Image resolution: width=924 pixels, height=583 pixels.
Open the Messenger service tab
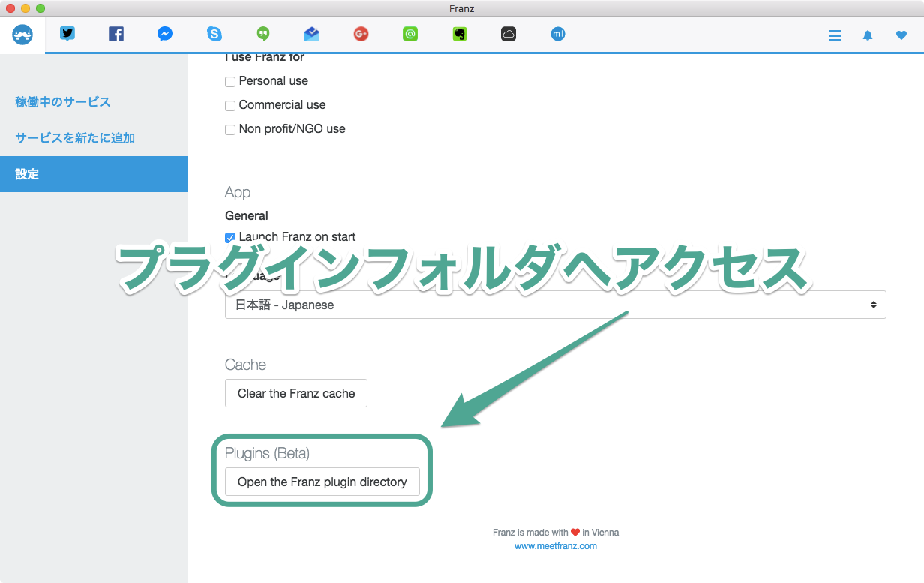pyautogui.click(x=165, y=34)
